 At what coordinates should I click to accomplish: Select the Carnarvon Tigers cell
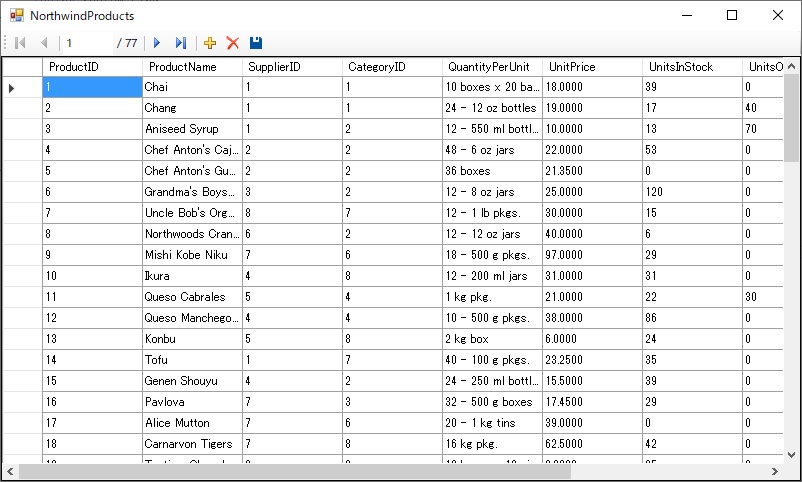click(x=192, y=444)
